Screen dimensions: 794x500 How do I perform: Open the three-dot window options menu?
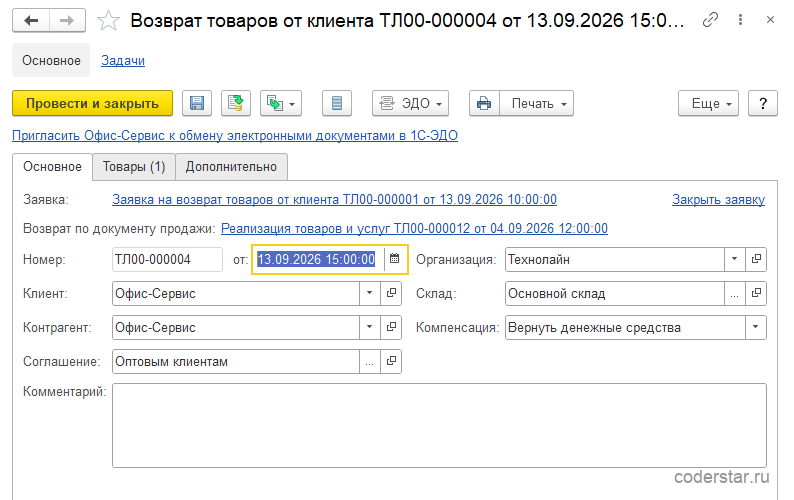[740, 20]
